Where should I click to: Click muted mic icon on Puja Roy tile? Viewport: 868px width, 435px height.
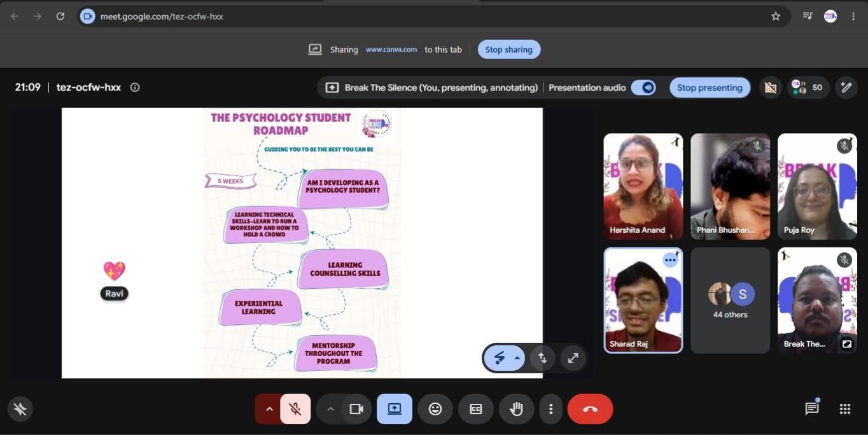[844, 146]
